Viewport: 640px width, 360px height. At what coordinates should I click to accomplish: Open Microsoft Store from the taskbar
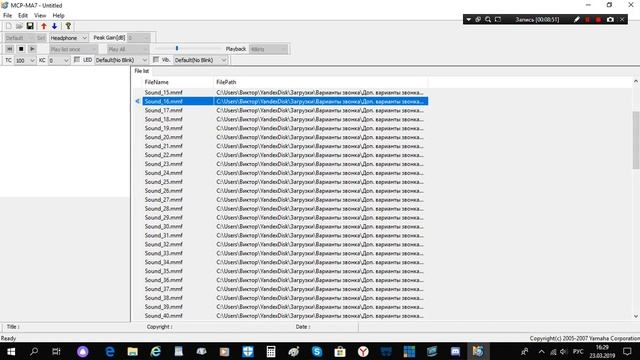pos(340,351)
